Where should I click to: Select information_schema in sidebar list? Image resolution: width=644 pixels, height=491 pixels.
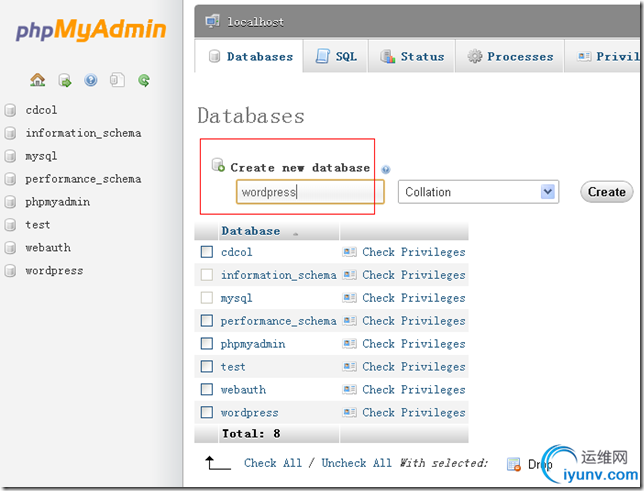point(83,133)
